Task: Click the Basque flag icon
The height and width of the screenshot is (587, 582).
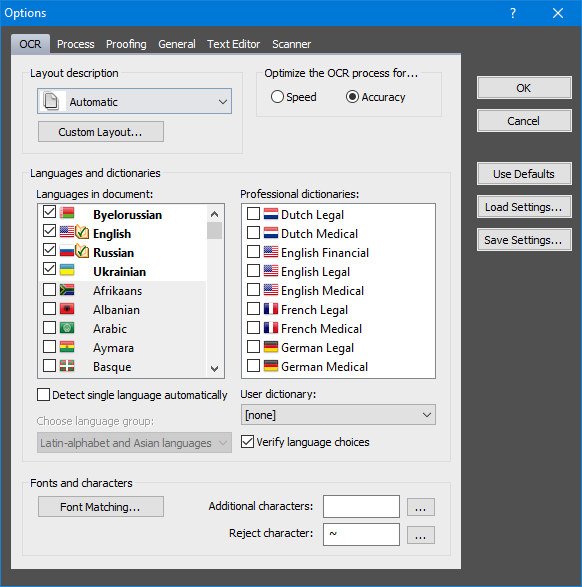Action: [67, 366]
